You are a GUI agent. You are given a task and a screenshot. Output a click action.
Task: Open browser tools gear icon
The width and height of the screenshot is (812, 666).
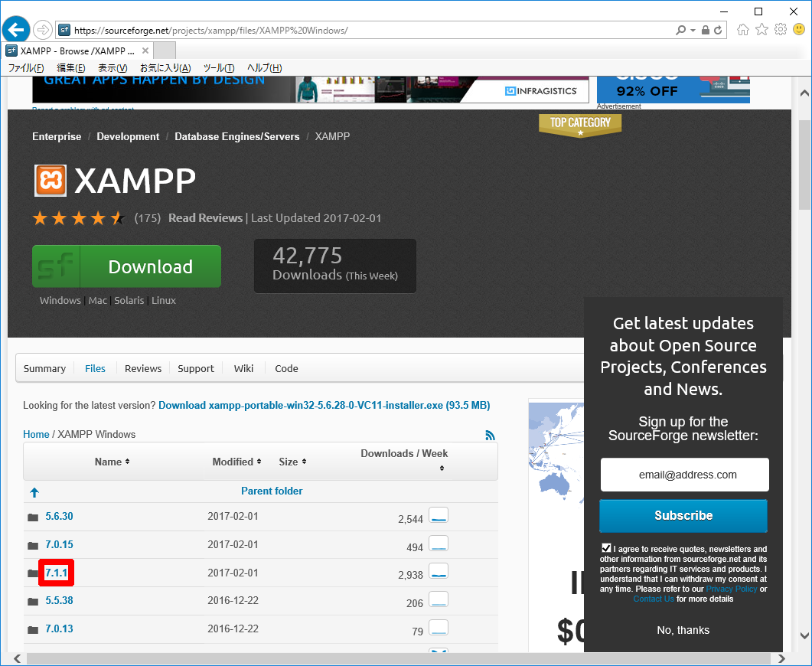click(x=781, y=30)
